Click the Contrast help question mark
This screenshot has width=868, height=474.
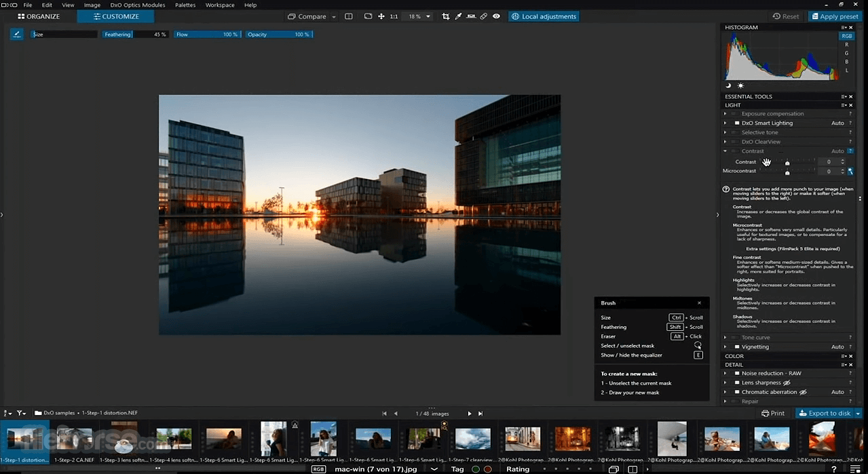click(850, 151)
